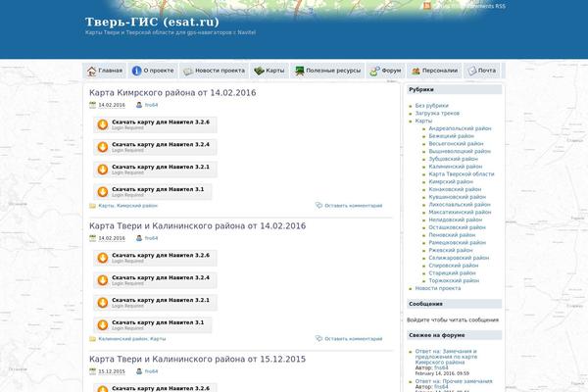Open Торжокский район in sidebar
Image resolution: width=588 pixels, height=392 pixels.
pos(454,280)
